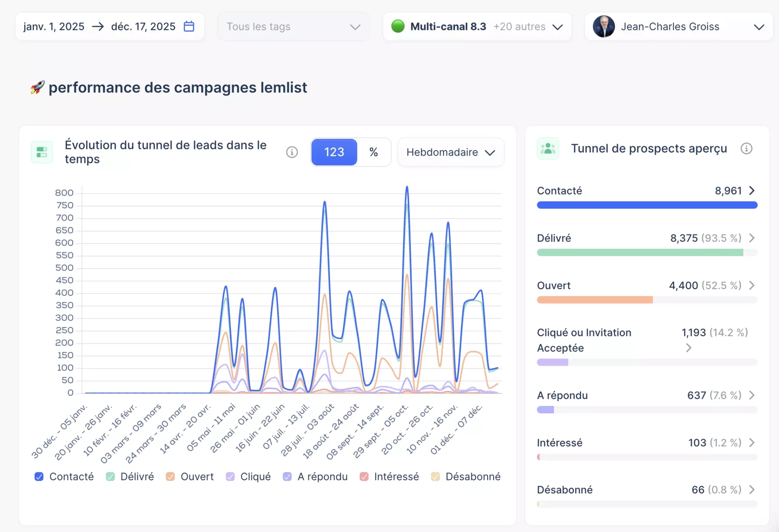Click the green funnel chart panel icon

(42, 152)
